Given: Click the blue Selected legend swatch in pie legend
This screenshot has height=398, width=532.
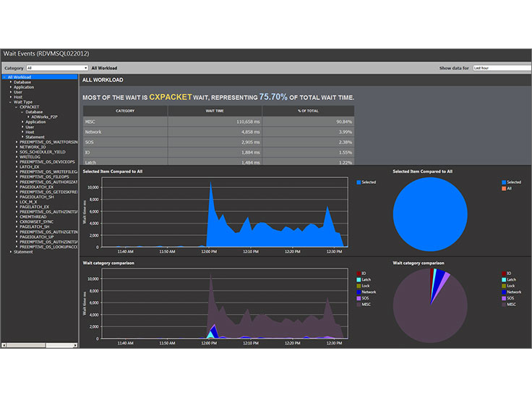Looking at the screenshot, I should (504, 182).
